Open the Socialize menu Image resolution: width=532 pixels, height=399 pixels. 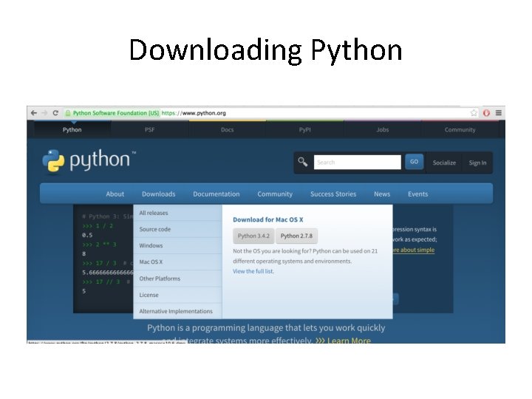click(444, 163)
